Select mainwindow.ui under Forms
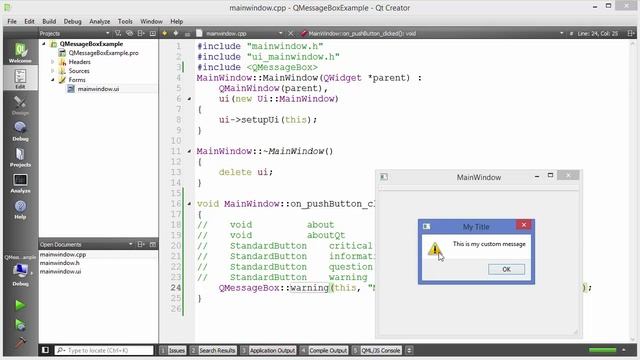 [98, 89]
